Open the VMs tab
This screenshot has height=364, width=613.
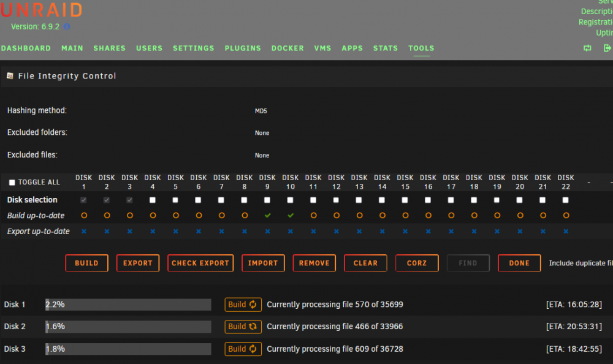(x=322, y=48)
